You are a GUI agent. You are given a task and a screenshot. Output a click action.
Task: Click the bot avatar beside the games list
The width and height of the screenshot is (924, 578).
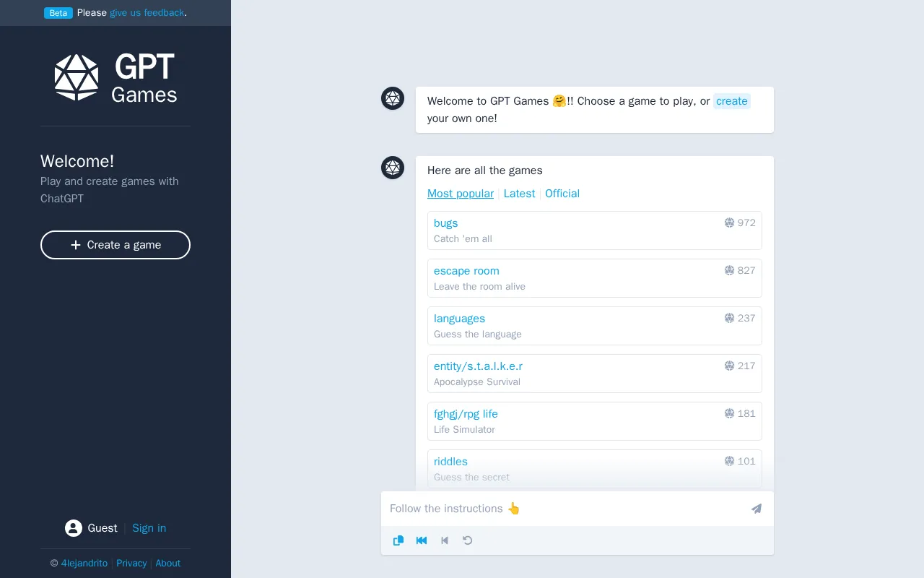point(393,168)
